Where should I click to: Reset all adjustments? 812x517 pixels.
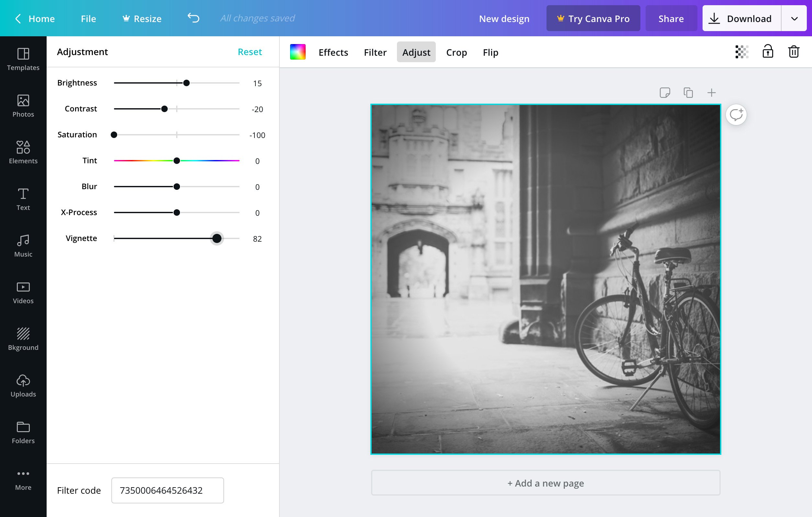(x=250, y=52)
